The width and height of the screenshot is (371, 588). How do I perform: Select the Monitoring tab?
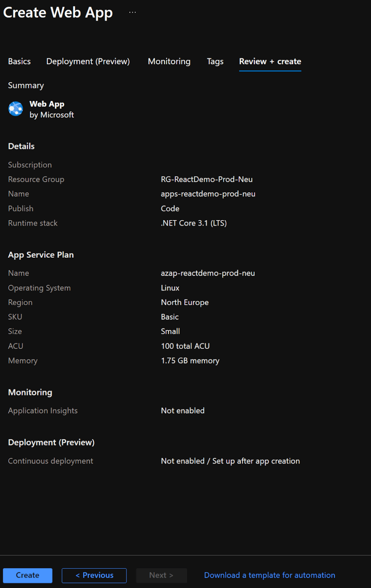[x=169, y=61]
